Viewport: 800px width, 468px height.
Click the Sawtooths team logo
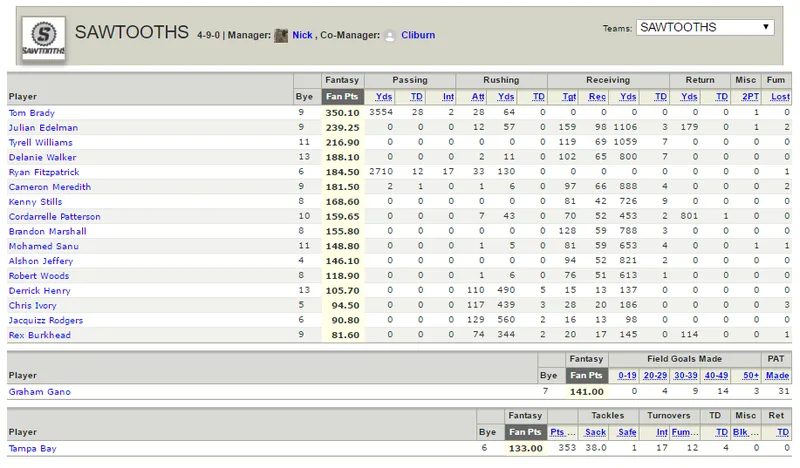coord(43,38)
